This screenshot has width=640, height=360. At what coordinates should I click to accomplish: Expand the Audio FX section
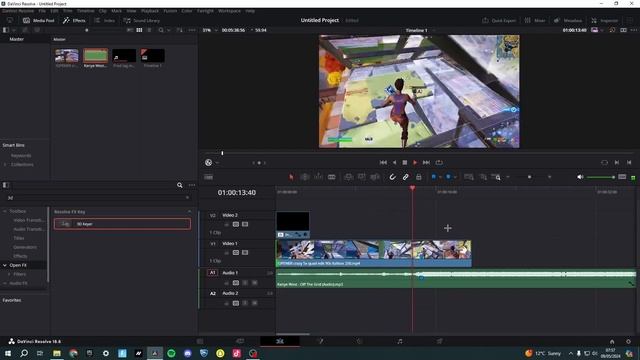5,283
